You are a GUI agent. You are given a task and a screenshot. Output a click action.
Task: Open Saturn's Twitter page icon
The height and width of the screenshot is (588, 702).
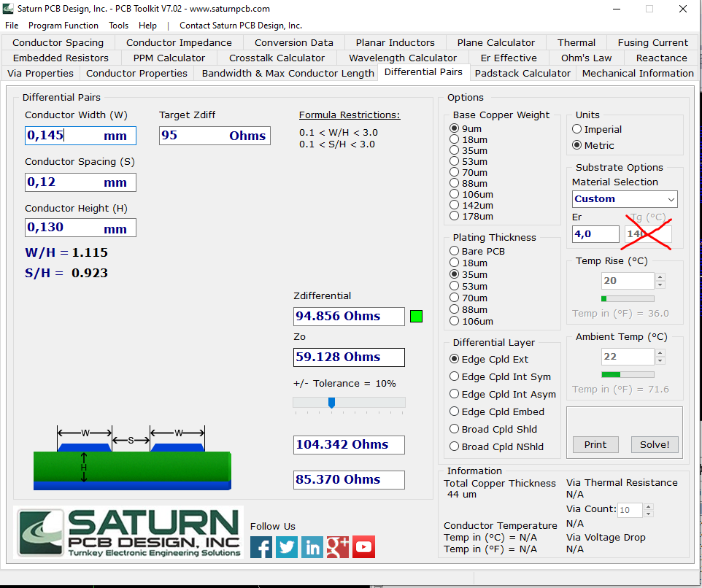coord(287,547)
